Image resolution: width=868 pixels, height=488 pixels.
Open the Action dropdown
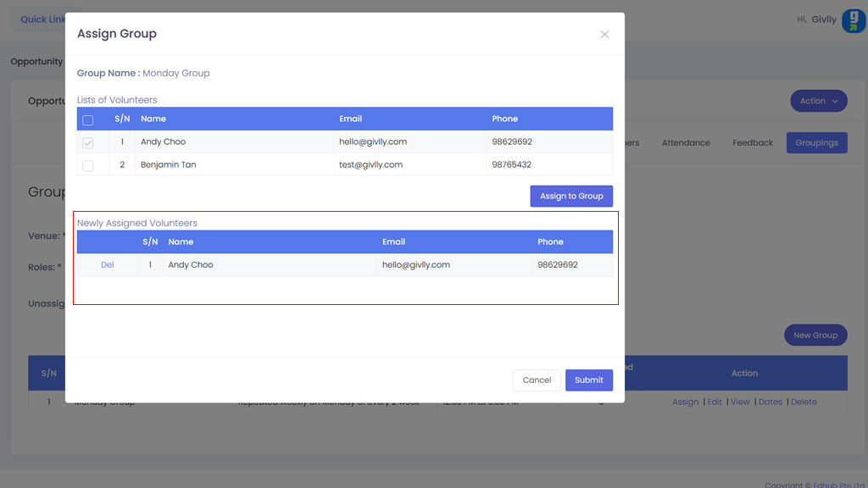[x=818, y=101]
